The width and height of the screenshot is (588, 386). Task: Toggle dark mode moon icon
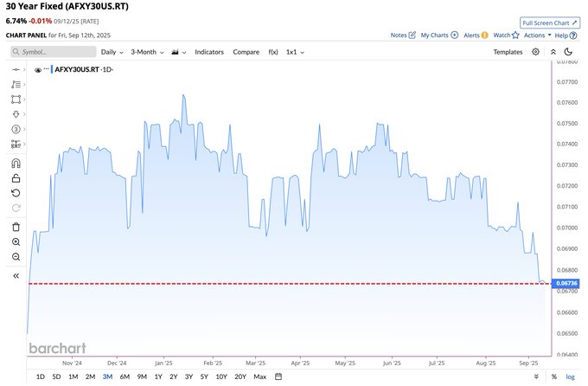(x=568, y=52)
